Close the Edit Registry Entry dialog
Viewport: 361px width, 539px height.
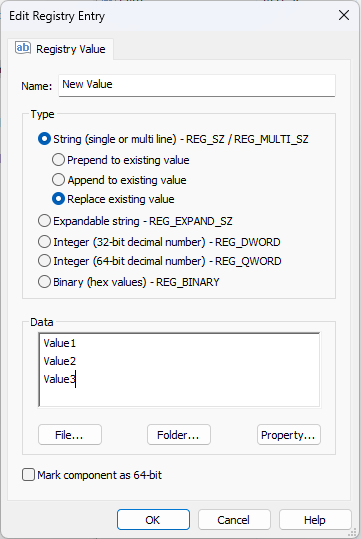click(x=344, y=15)
